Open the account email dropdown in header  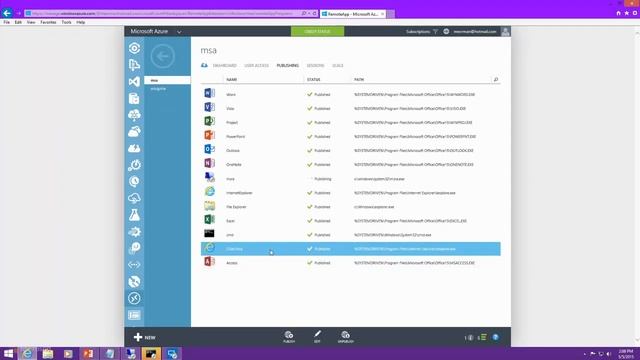475,31
